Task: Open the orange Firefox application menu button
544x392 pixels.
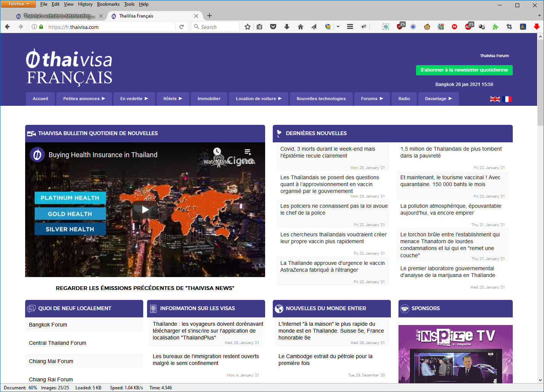Action: tap(18, 4)
